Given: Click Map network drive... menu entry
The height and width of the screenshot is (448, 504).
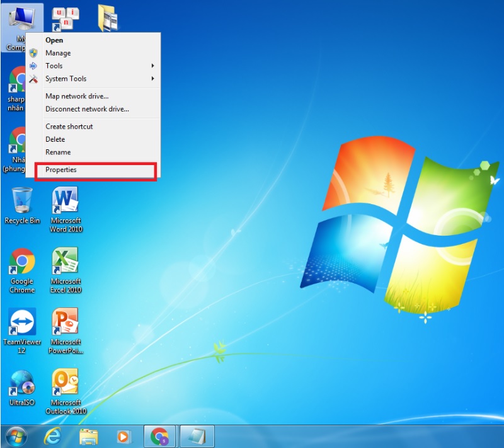Looking at the screenshot, I should point(77,96).
